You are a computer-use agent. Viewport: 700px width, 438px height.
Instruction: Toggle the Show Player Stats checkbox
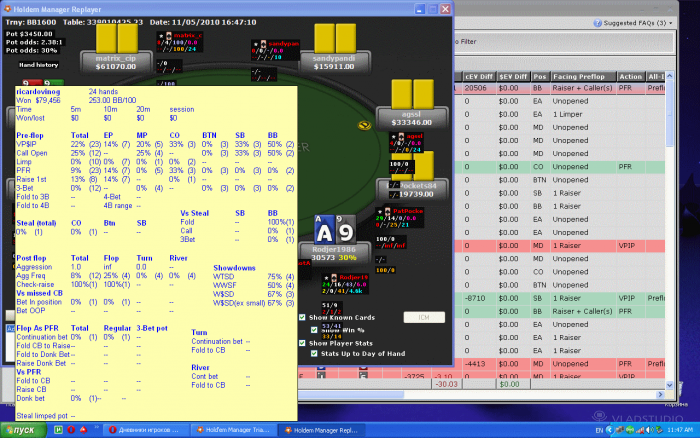pos(302,343)
